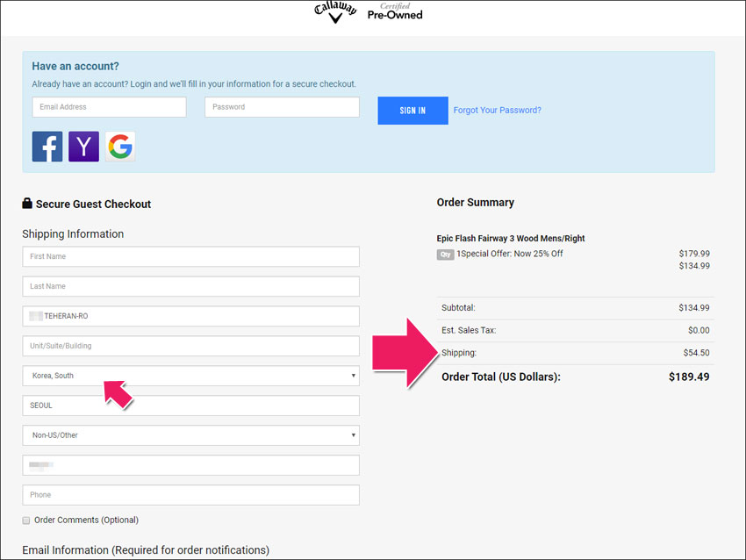
Task: Click the blurred postal code field
Action: point(190,465)
